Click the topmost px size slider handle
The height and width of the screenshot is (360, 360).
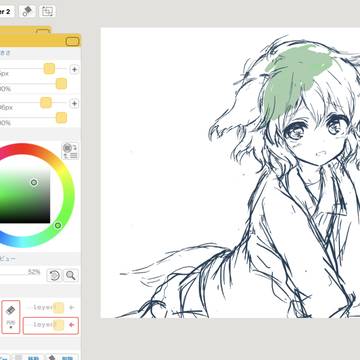tap(49, 69)
